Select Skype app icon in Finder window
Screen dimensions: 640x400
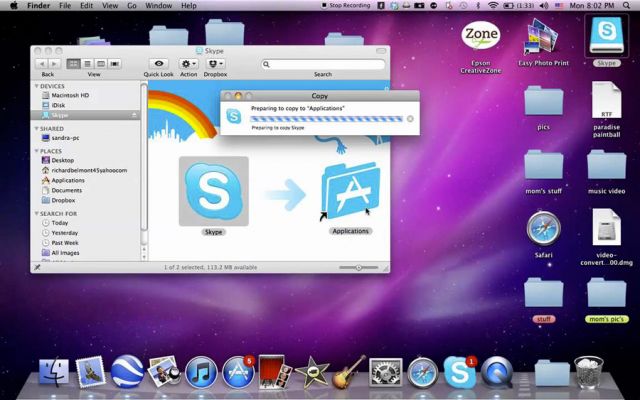tap(213, 191)
